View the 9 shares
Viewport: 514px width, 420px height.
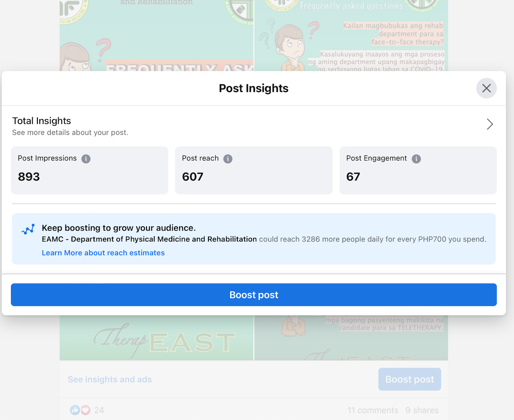(422, 410)
